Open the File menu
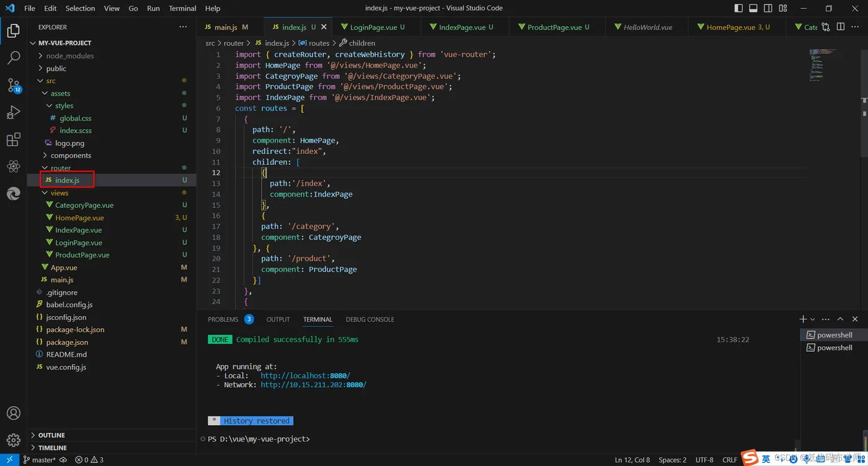The image size is (868, 466). pyautogui.click(x=30, y=8)
